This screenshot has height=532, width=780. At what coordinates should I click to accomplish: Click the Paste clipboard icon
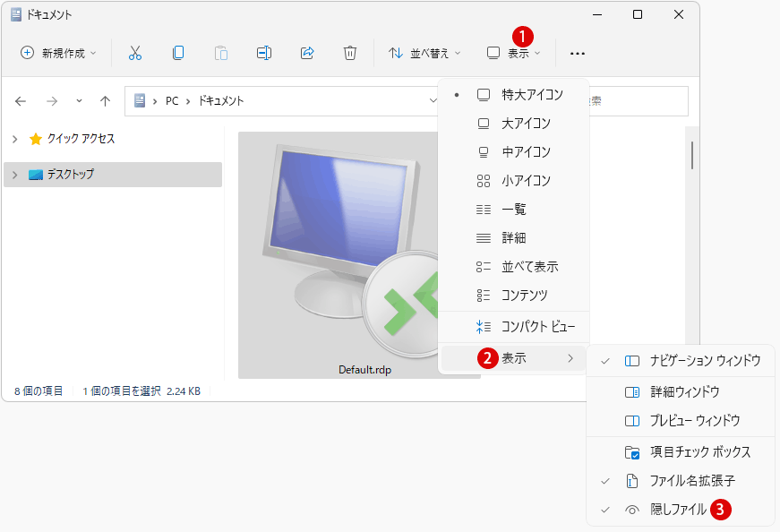(x=221, y=53)
